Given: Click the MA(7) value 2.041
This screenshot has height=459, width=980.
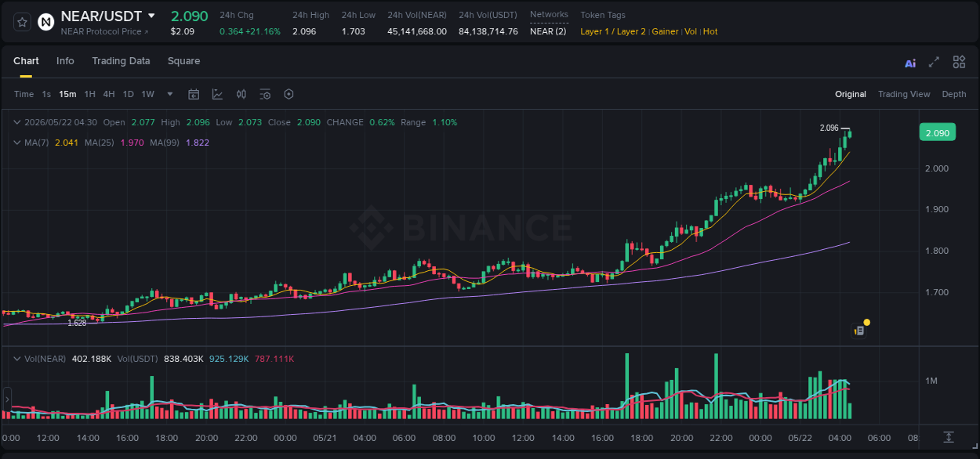Looking at the screenshot, I should pyautogui.click(x=66, y=143).
